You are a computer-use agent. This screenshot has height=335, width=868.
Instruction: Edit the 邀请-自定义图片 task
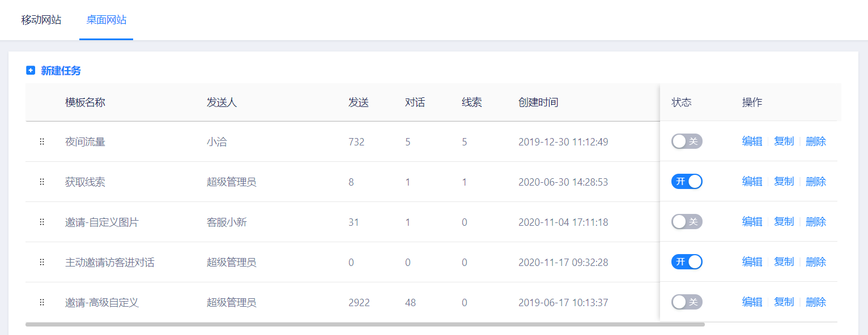(752, 222)
